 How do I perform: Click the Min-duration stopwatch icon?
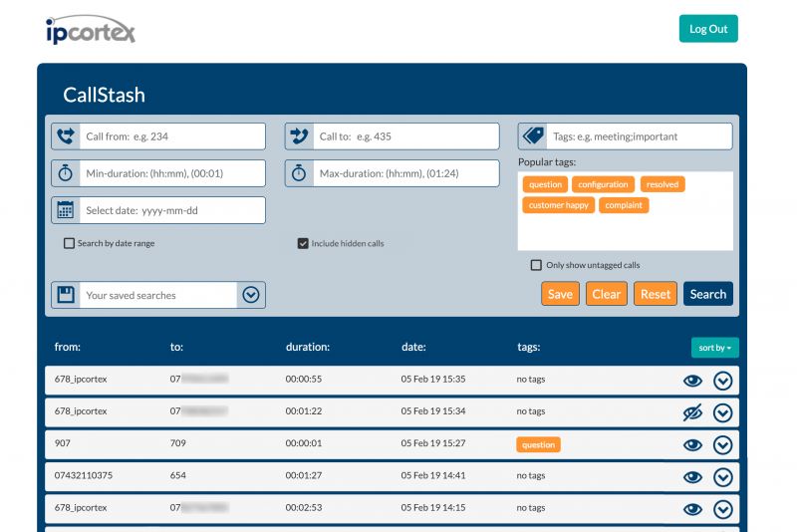point(66,173)
